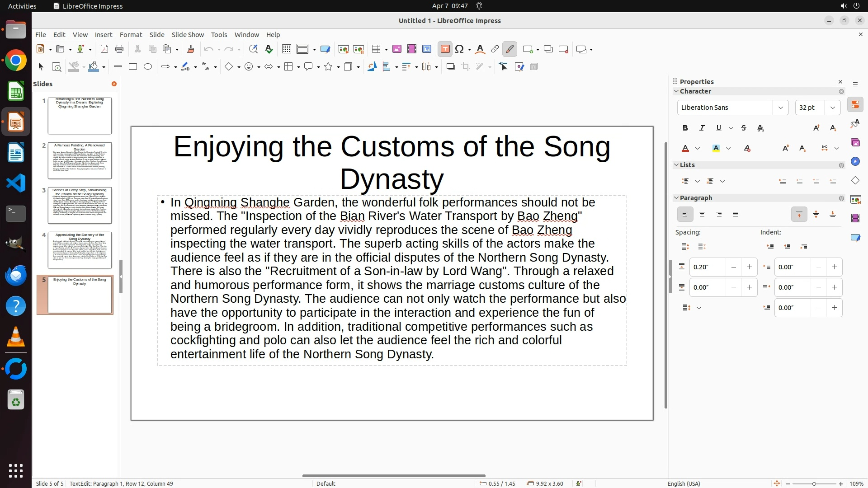Click the Insert Special Character icon
This screenshot has width=868, height=488.
click(459, 49)
